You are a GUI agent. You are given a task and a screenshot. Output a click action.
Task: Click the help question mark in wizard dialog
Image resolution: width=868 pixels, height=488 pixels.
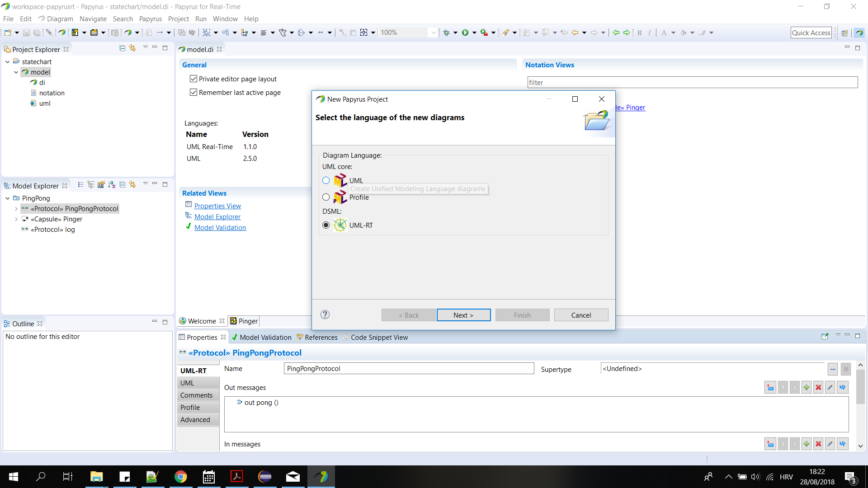click(x=325, y=314)
